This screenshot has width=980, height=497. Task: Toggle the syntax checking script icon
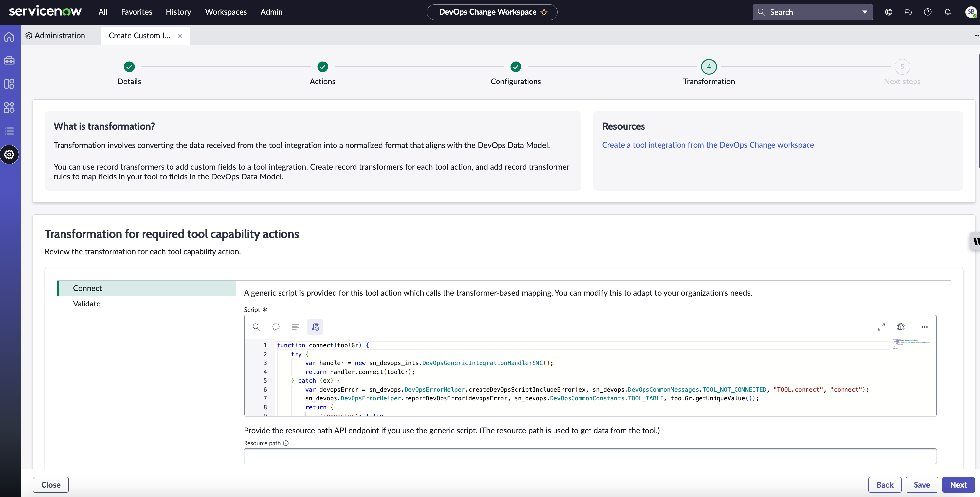tap(315, 327)
